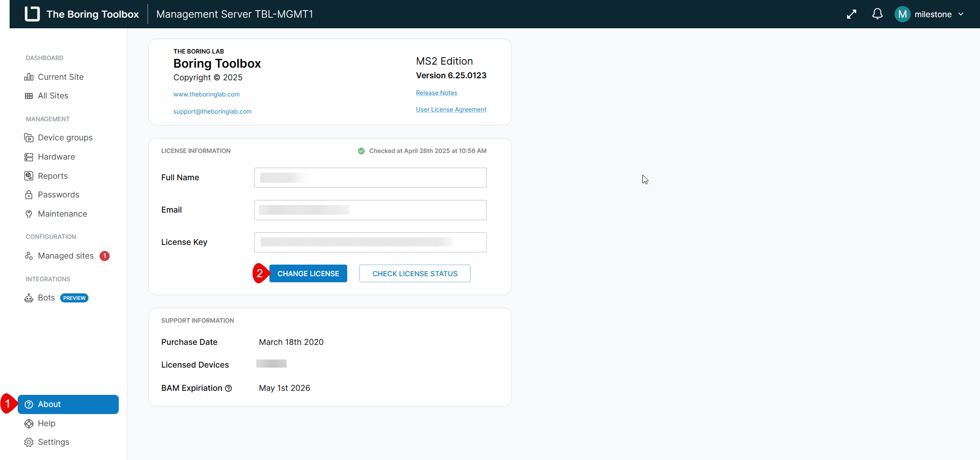Go to the Hardware page
980x460 pixels.
tap(56, 157)
